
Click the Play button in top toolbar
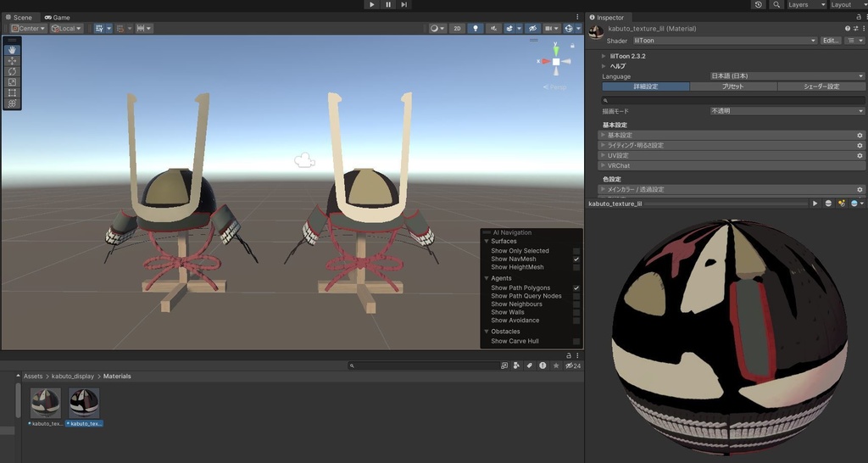(x=371, y=4)
